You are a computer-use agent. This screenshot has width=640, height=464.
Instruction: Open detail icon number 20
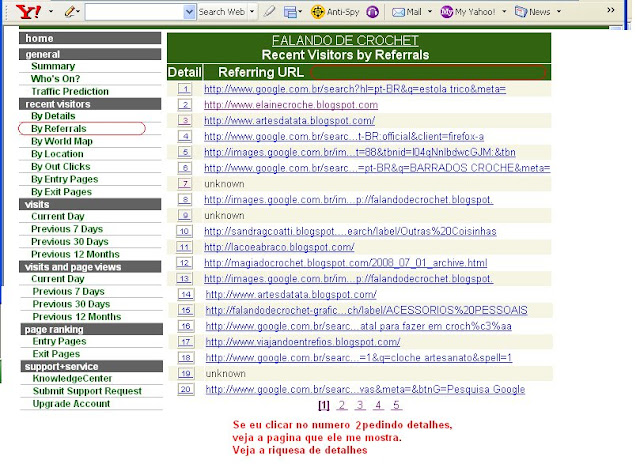(186, 389)
